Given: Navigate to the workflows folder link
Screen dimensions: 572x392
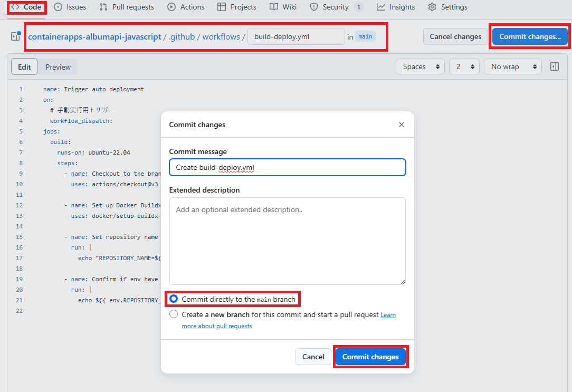Looking at the screenshot, I should [x=221, y=37].
